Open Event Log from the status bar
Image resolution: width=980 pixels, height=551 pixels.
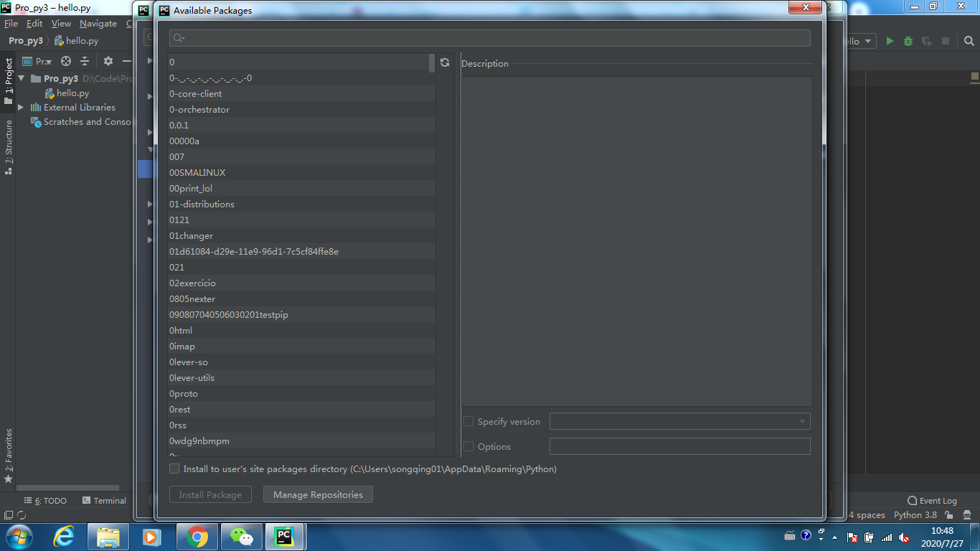point(932,501)
